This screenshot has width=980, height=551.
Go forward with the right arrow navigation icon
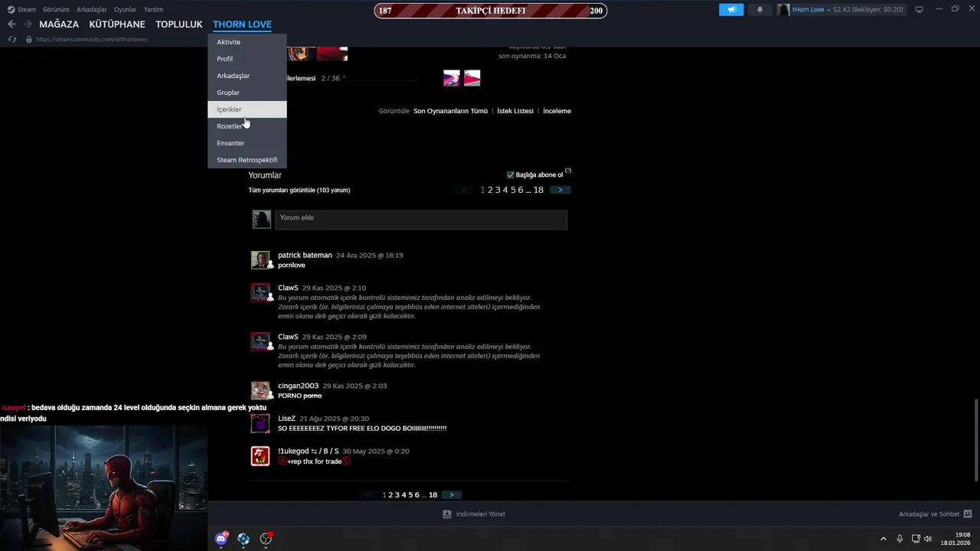[x=28, y=24]
